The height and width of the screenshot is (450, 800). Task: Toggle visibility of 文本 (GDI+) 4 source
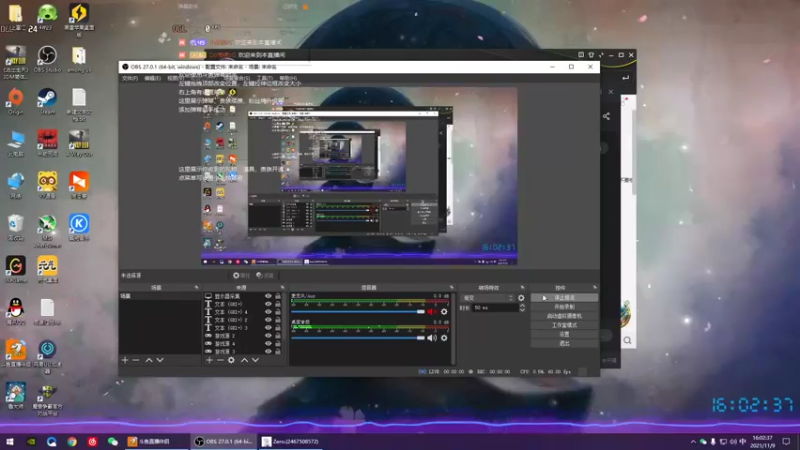(268, 312)
